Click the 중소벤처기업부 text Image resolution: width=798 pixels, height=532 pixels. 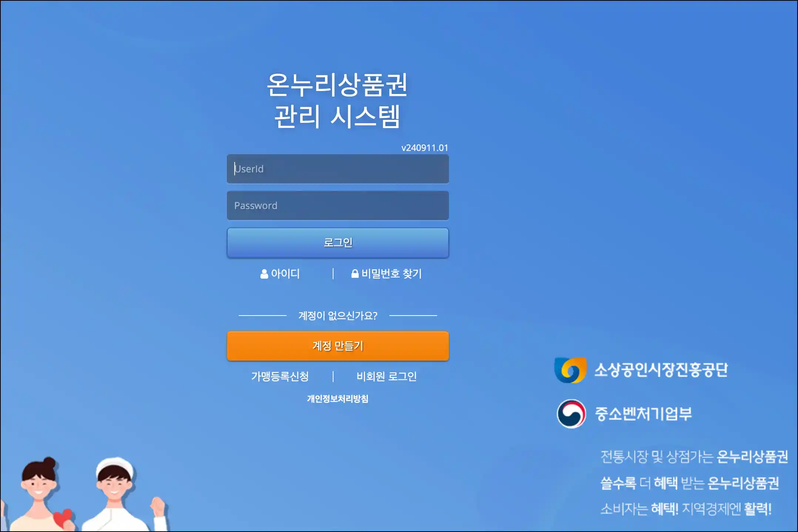[643, 414]
